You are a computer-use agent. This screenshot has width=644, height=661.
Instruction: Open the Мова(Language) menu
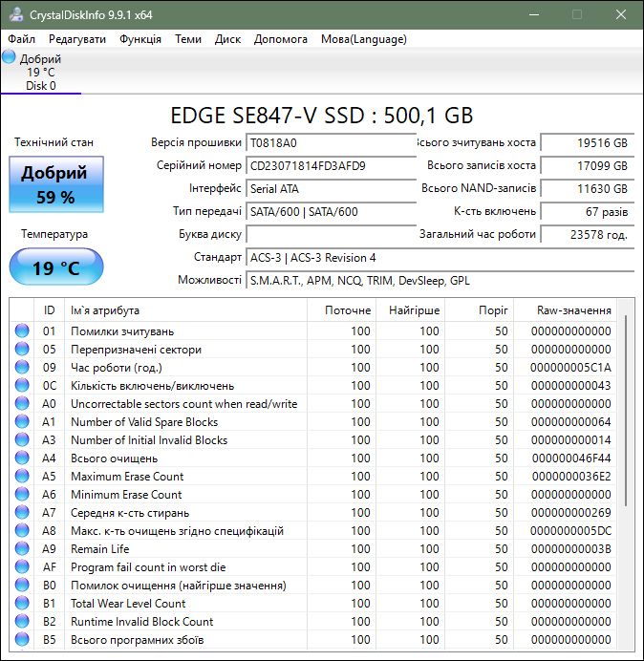click(363, 39)
